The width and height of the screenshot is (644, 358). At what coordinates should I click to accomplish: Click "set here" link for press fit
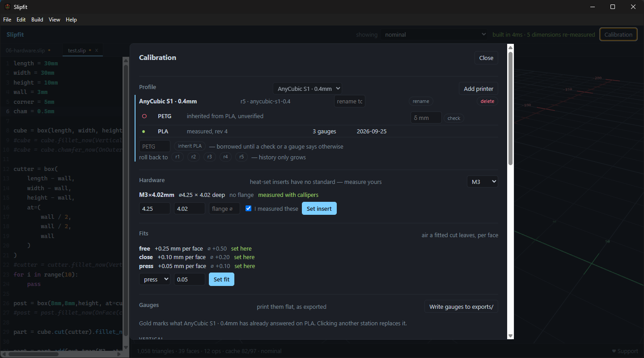pos(245,266)
